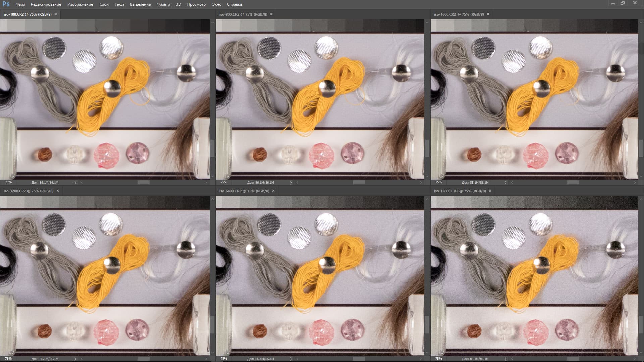Image resolution: width=644 pixels, height=362 pixels.
Task: Close the iso-100.CR2 document tab
Action: click(56, 14)
